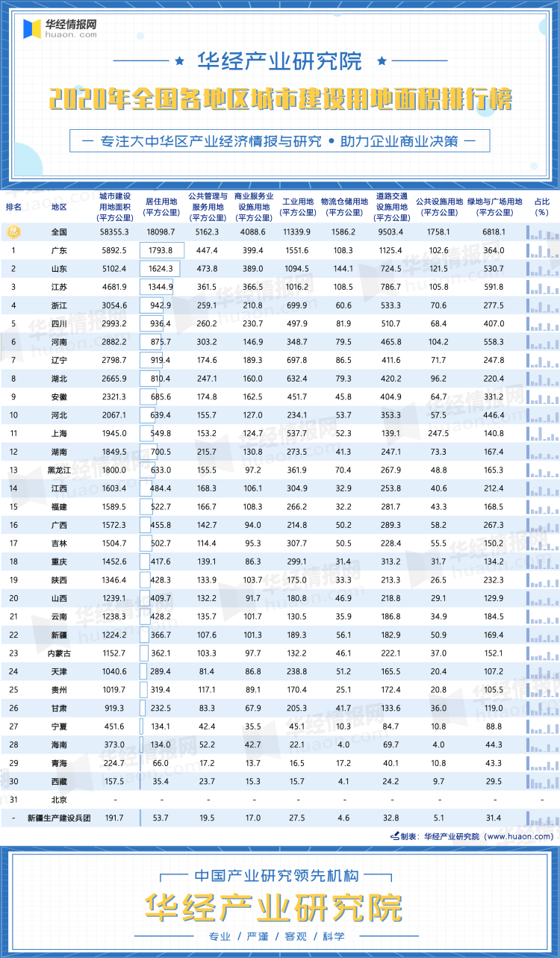Click the region name 宁夏
The width and height of the screenshot is (560, 958).
(x=59, y=726)
